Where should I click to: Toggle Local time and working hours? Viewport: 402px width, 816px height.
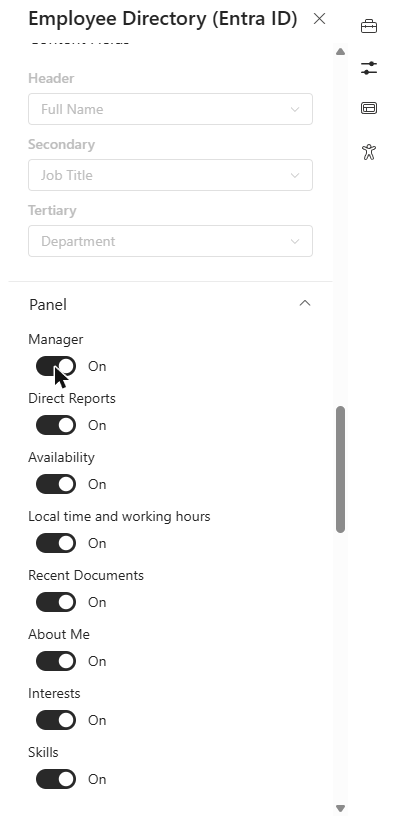pyautogui.click(x=56, y=543)
